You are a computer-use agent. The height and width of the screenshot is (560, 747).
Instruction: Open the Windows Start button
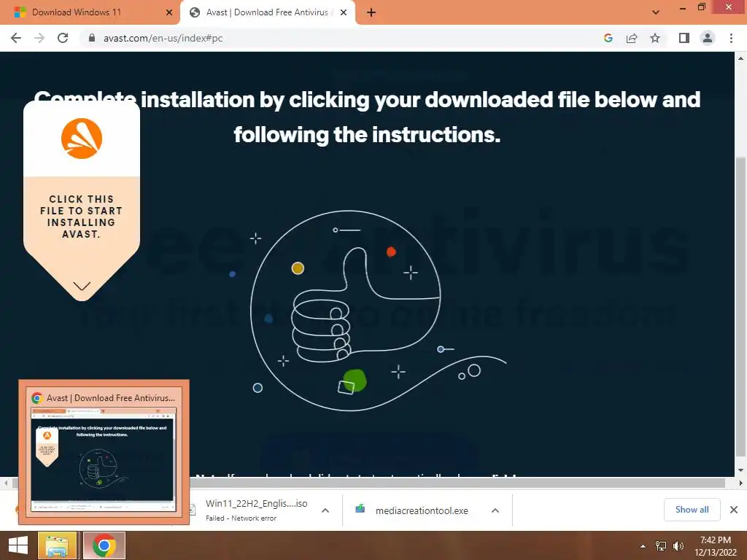18,545
